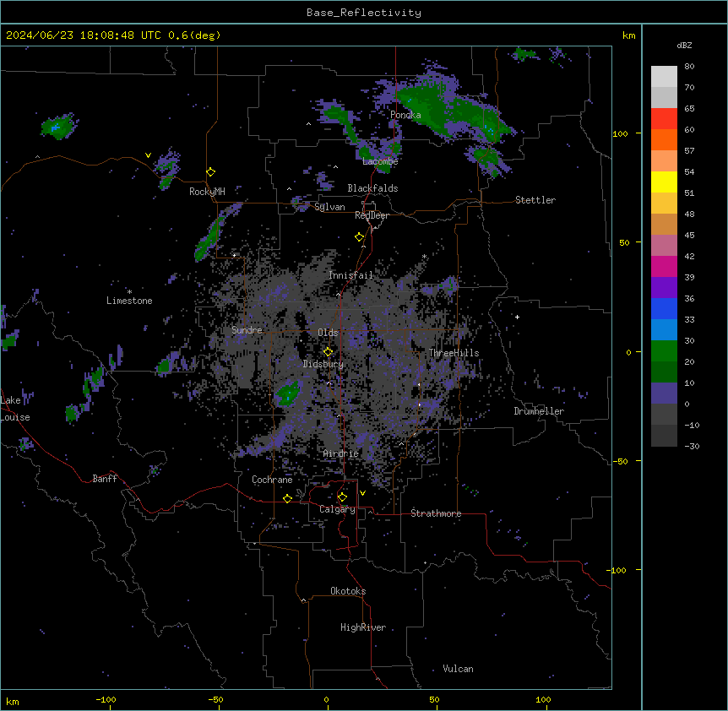Viewport: 728px width, 711px height.
Task: Click the Limestone label
Action: 129,301
